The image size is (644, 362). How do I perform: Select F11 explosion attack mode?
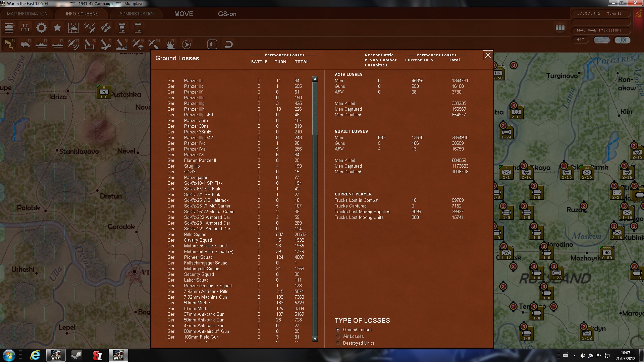click(x=171, y=44)
